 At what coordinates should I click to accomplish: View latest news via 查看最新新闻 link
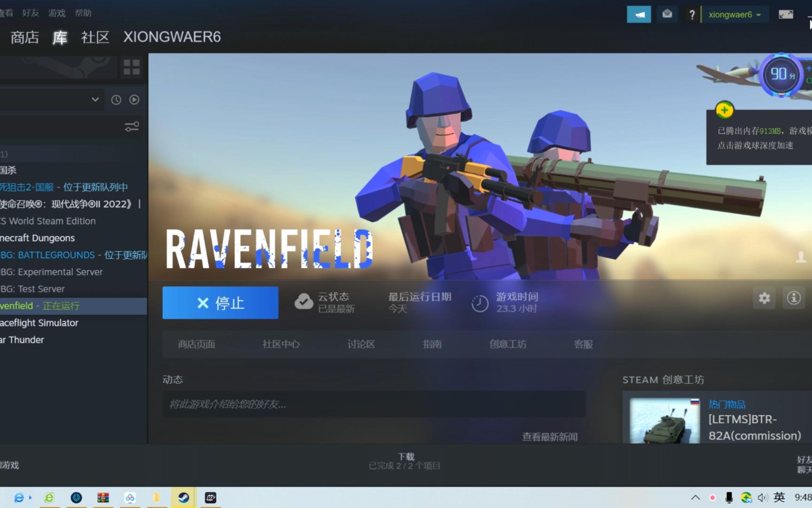551,437
